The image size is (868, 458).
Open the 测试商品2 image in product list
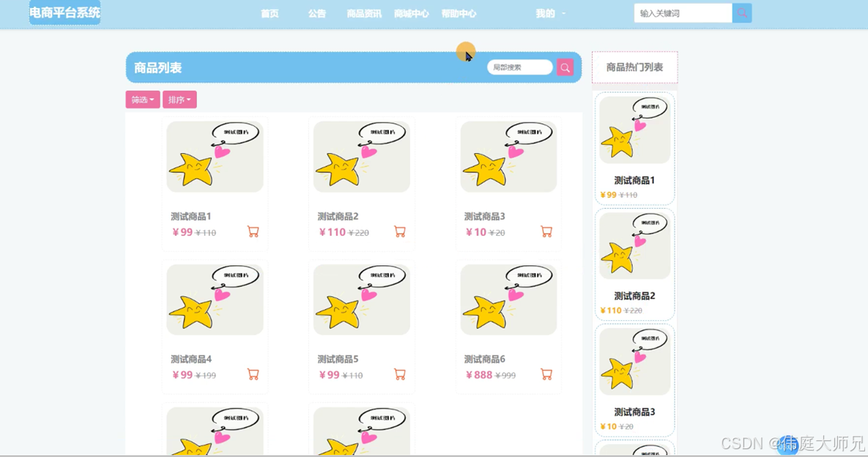point(361,157)
